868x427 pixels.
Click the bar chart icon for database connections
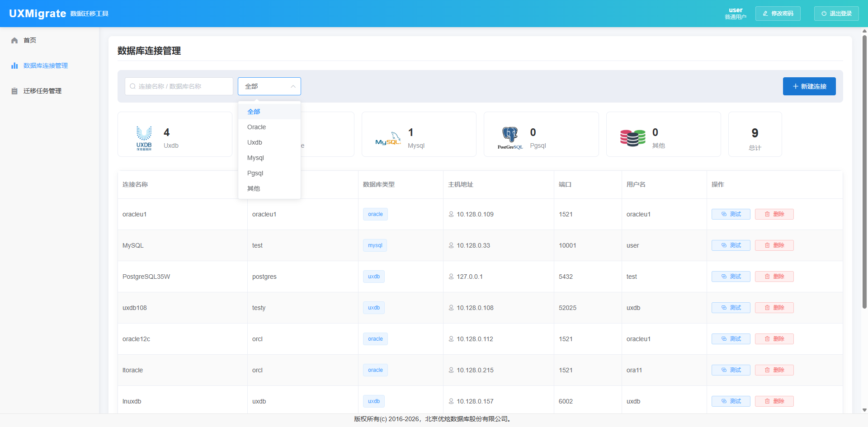[14, 66]
